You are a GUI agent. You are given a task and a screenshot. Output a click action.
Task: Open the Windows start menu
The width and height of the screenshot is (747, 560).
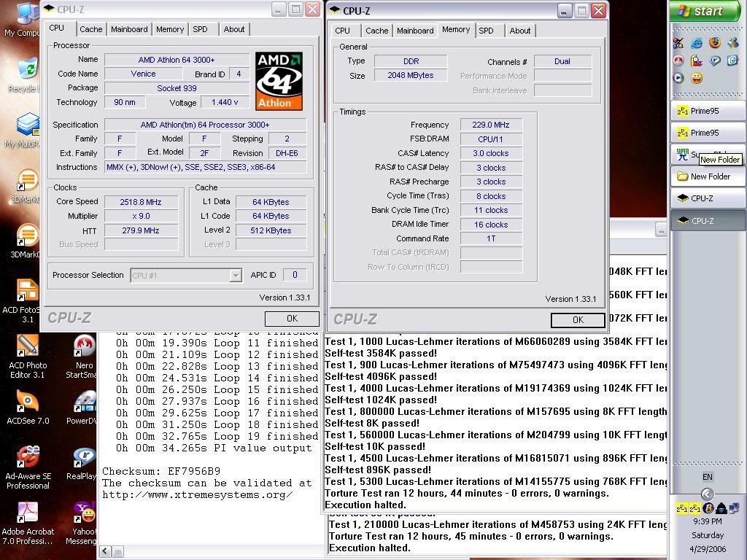coord(700,11)
